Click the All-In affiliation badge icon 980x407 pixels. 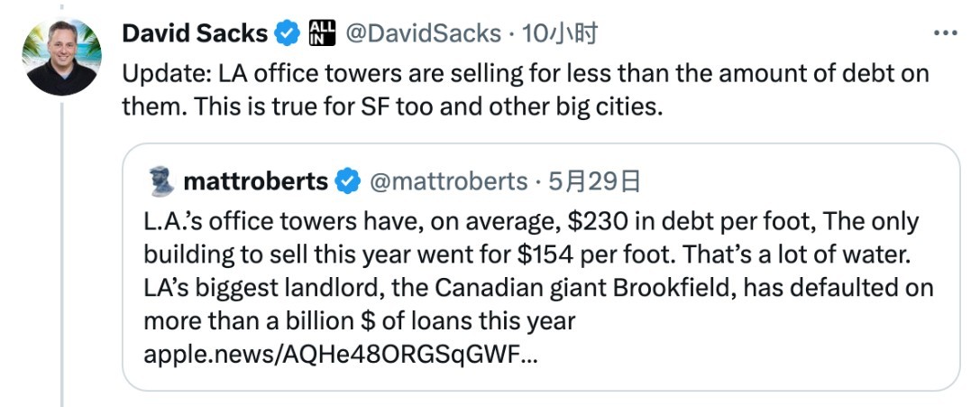pyautogui.click(x=321, y=34)
